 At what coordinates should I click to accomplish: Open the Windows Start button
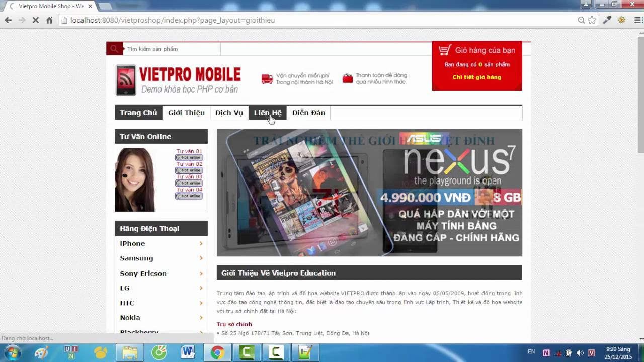pyautogui.click(x=12, y=352)
